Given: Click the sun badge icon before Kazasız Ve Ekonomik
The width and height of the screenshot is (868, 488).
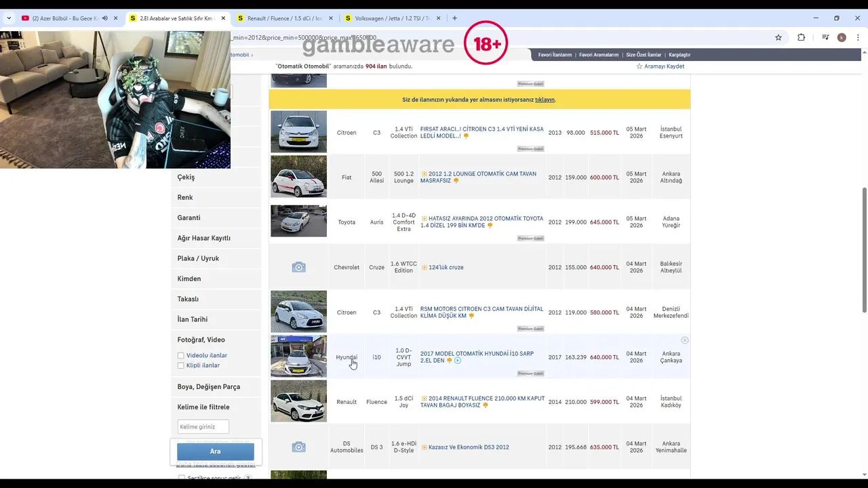Looking at the screenshot, I should (x=425, y=447).
